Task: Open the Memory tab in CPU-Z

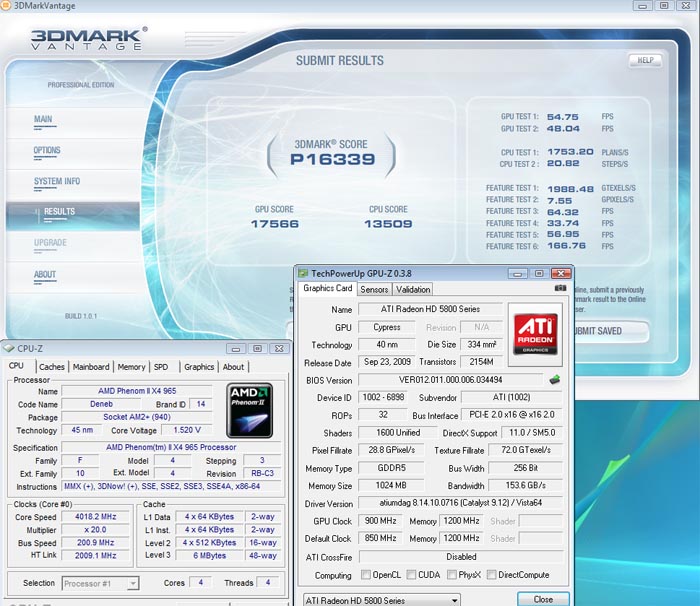Action: point(131,367)
